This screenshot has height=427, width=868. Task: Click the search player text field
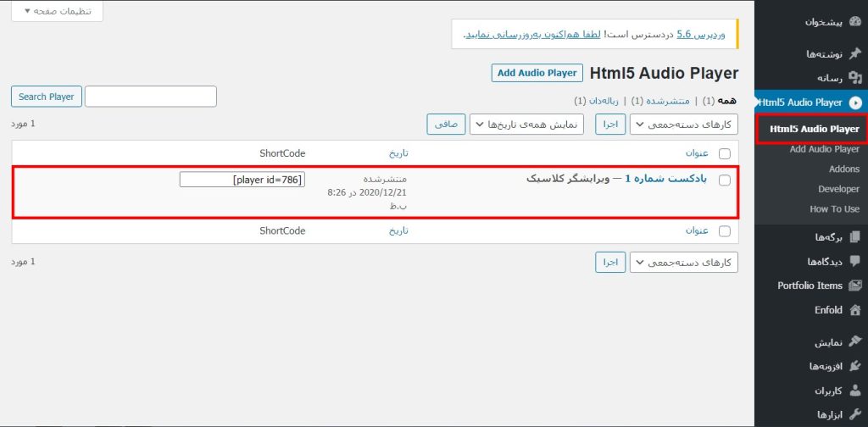[151, 97]
